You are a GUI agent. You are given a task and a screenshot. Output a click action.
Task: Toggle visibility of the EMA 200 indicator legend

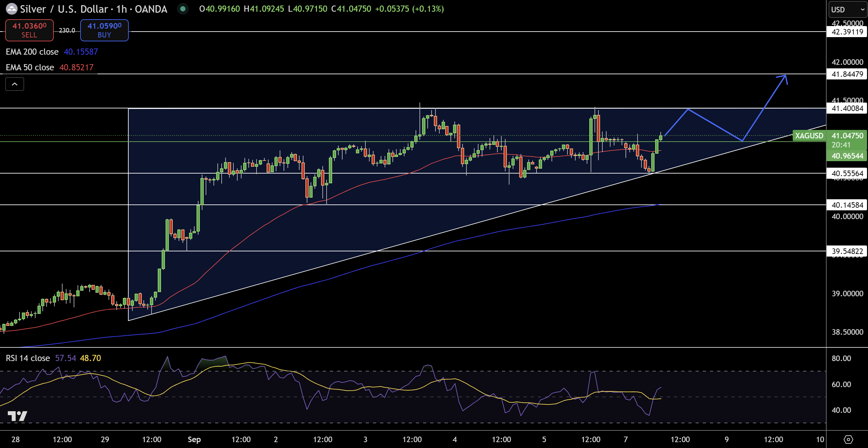click(x=32, y=51)
